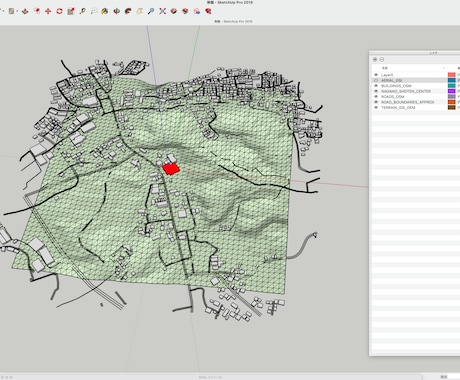Screen dimensions: 460x380
Task: Select the Rotate tool with the red circular arrow
Action: (59, 11)
